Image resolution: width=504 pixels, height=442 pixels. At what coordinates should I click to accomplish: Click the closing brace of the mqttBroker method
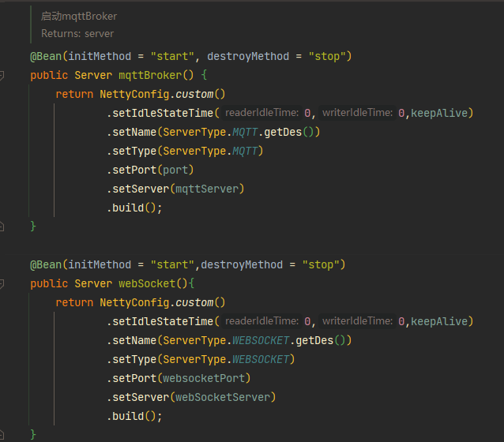33,227
